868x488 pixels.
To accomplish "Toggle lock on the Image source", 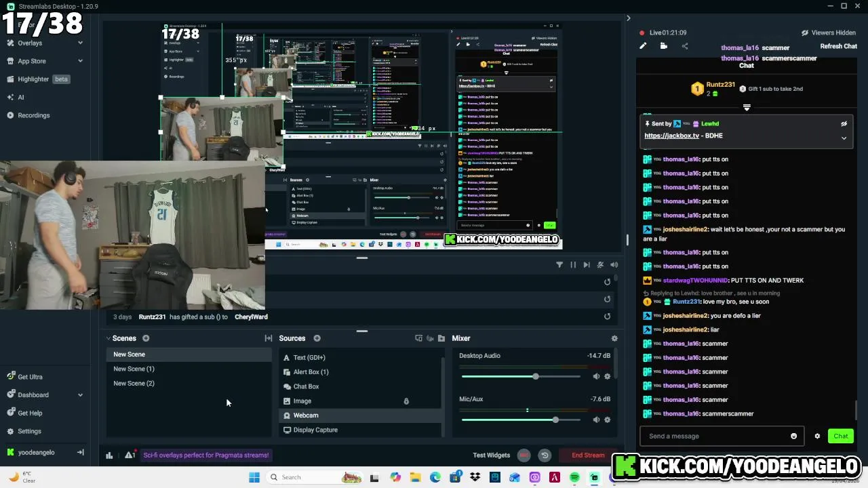I will pyautogui.click(x=406, y=401).
